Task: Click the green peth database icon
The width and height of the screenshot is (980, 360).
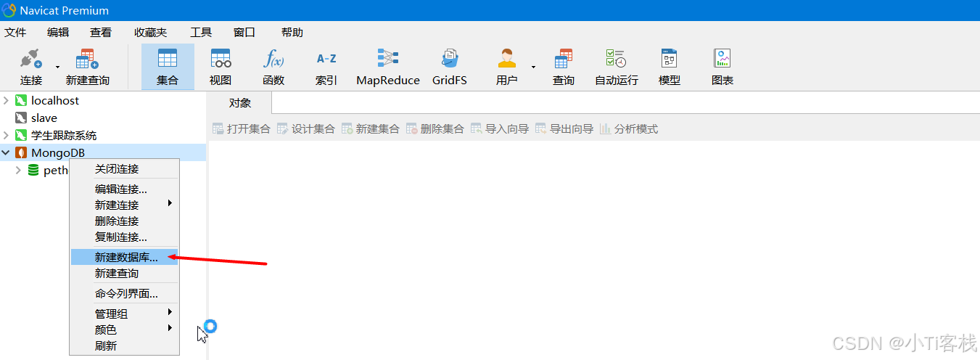Action: (33, 170)
